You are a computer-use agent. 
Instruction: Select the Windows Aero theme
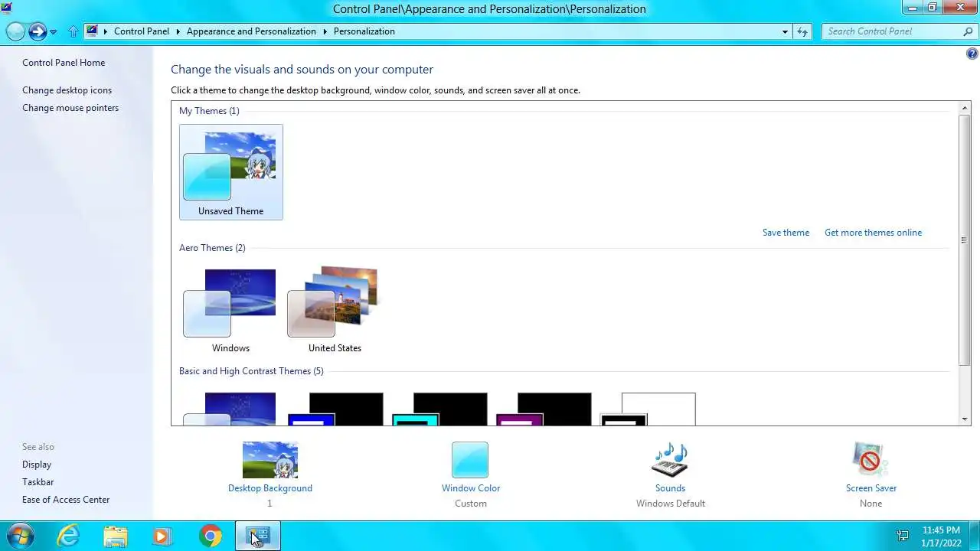click(x=231, y=310)
